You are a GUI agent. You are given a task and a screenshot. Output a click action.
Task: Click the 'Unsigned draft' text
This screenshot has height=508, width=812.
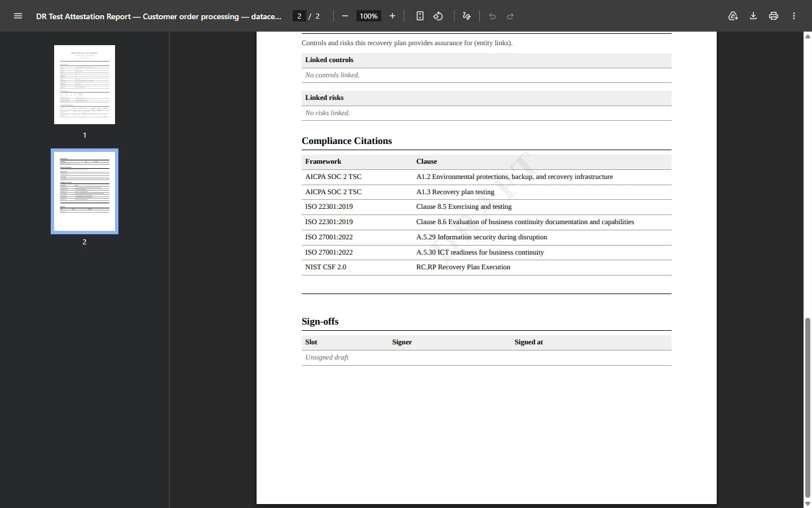[x=326, y=357]
